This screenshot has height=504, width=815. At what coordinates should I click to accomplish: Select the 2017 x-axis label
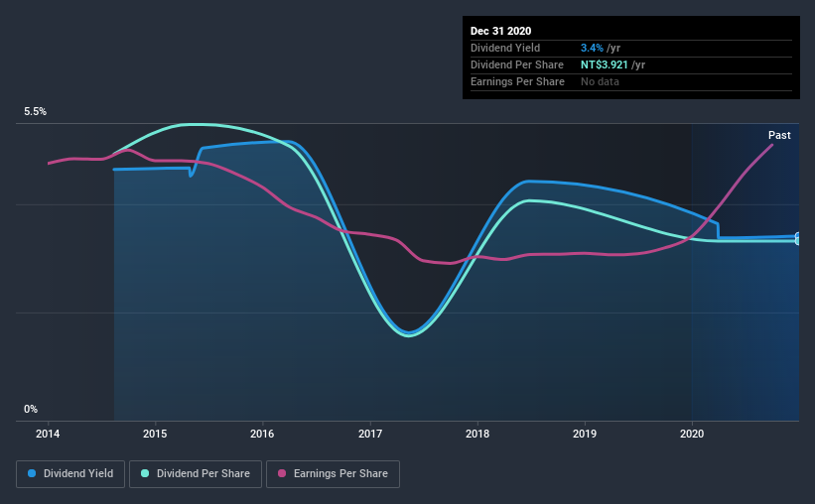(x=370, y=434)
